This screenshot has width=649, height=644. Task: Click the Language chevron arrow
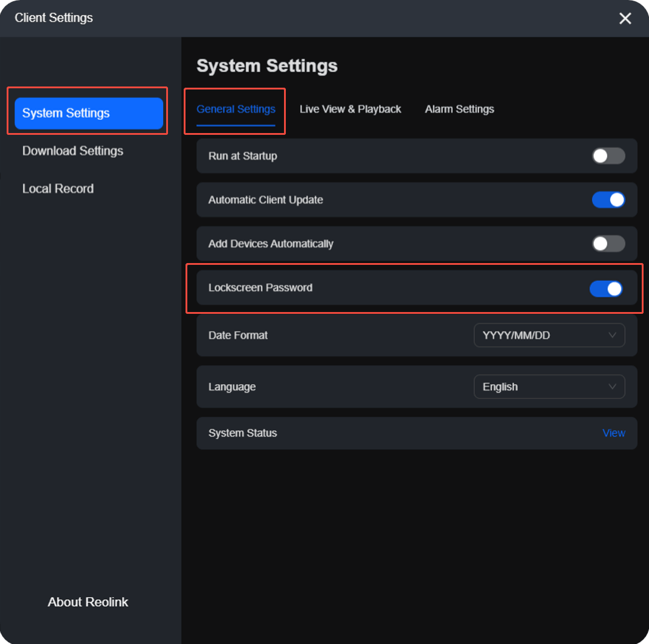pos(612,386)
